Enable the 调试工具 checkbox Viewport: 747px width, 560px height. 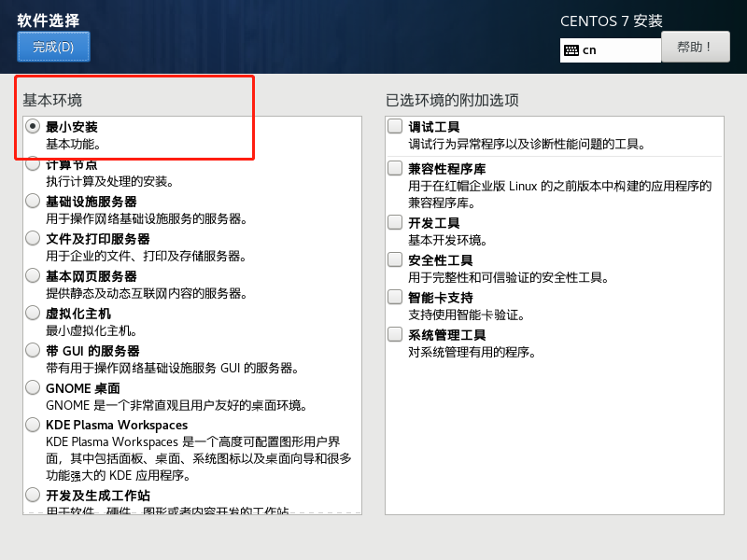point(395,126)
